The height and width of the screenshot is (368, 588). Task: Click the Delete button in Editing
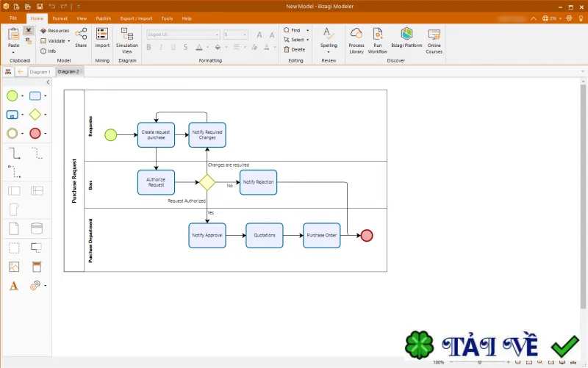(x=295, y=49)
